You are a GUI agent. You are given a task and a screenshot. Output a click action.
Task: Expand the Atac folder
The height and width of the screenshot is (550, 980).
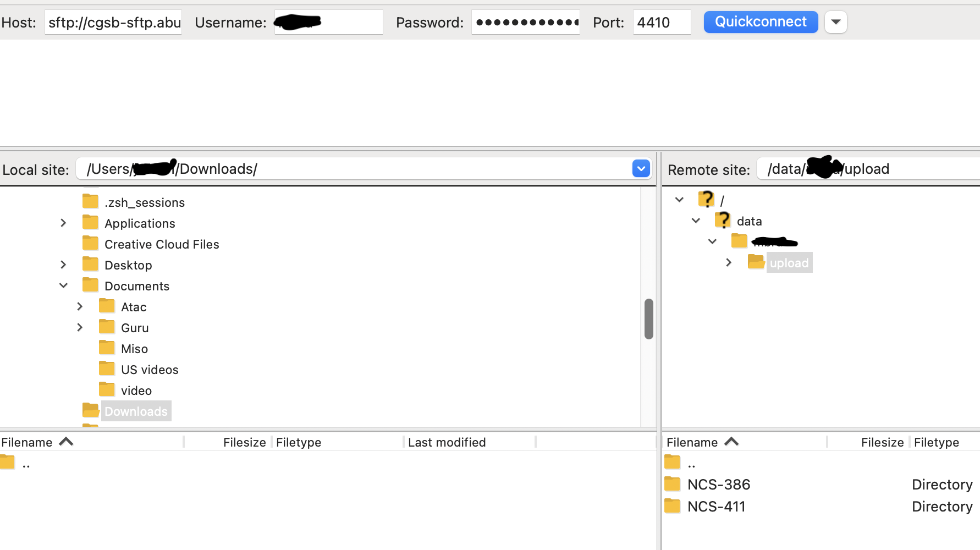(80, 306)
